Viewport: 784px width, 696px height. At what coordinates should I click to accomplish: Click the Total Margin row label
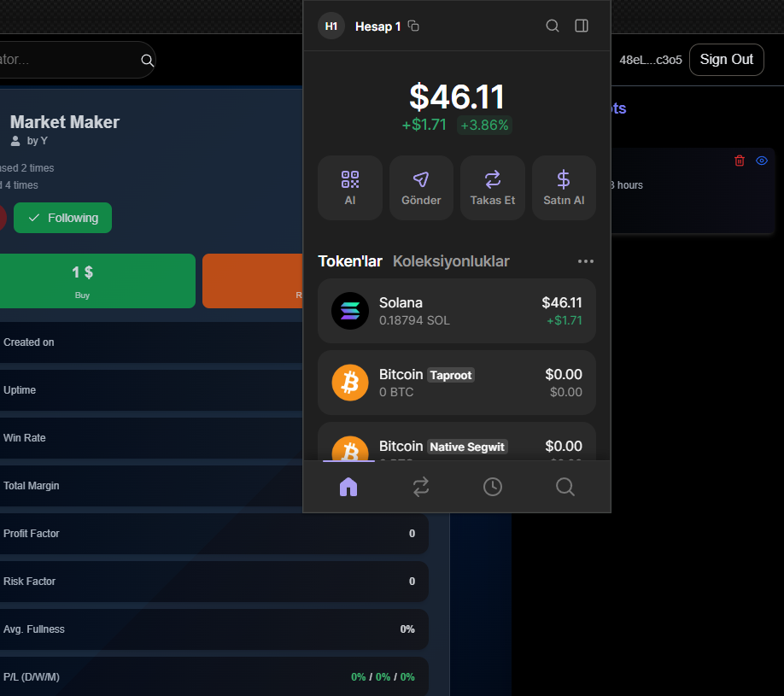tap(31, 486)
